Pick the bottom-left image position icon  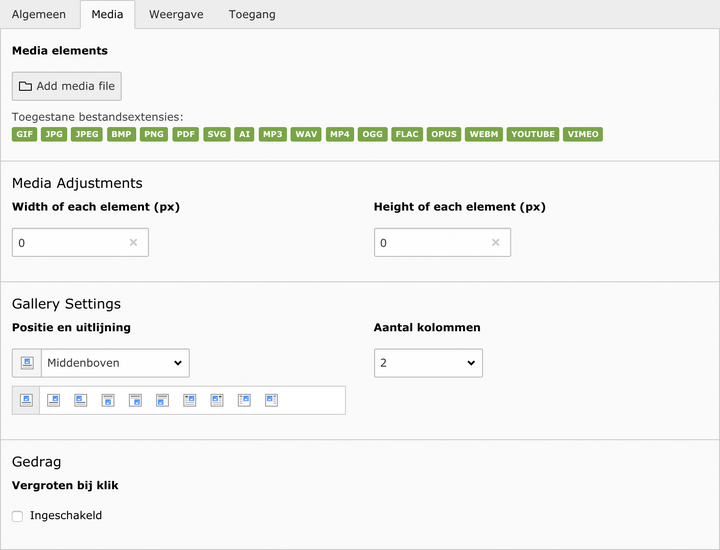162,400
